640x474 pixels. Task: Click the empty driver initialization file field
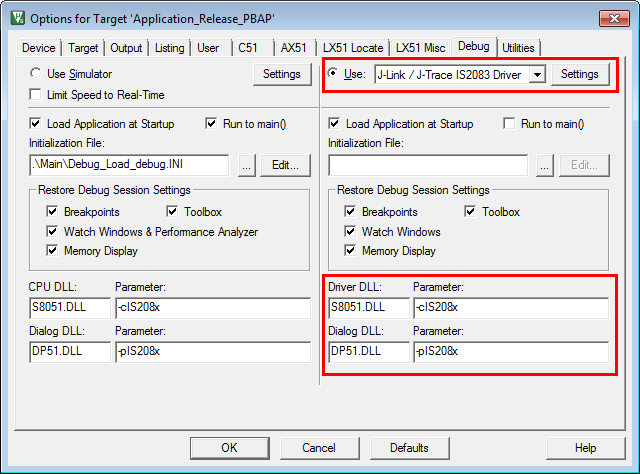428,165
